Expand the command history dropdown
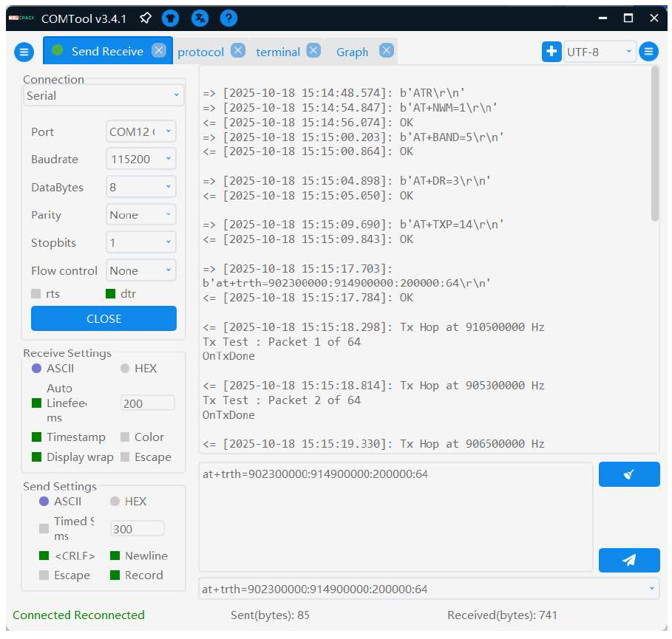Image resolution: width=672 pixels, height=639 pixels. tap(651, 589)
